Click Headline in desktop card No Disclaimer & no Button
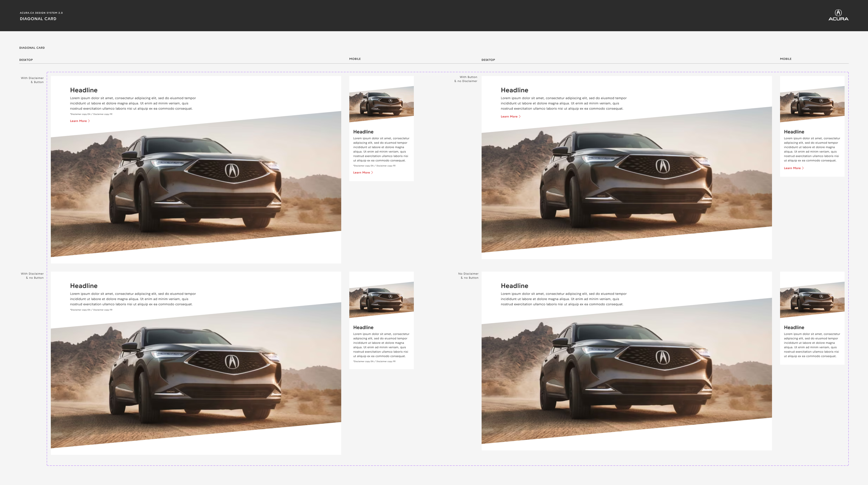 [515, 286]
